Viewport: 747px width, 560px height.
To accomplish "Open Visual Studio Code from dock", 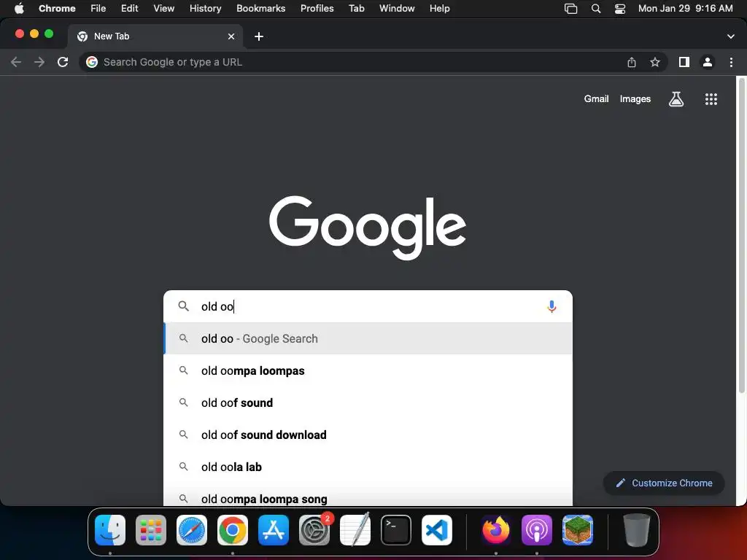I will coord(437,530).
